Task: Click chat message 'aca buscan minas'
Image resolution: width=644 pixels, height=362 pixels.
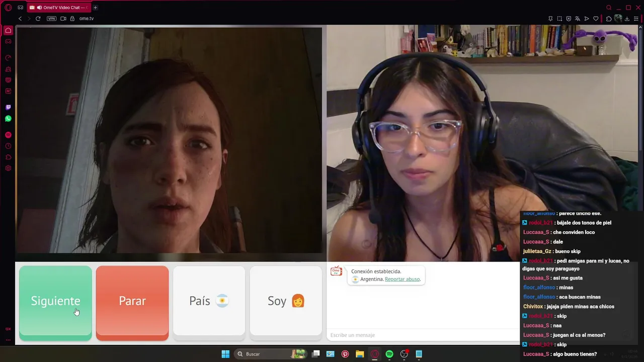Action: 580,297
